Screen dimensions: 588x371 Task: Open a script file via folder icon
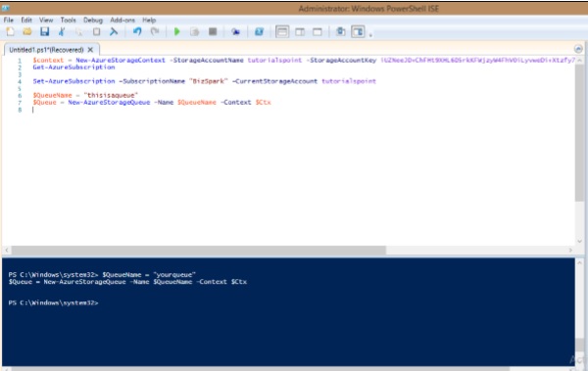coord(27,32)
